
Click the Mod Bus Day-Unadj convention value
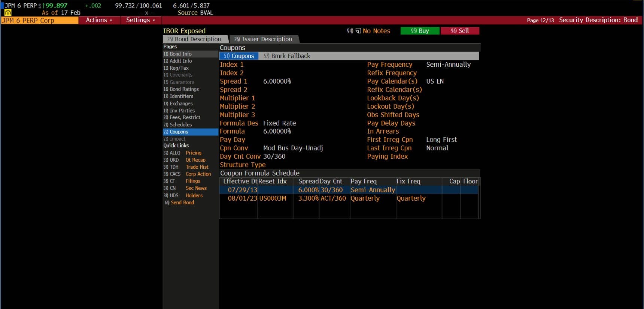coord(293,148)
